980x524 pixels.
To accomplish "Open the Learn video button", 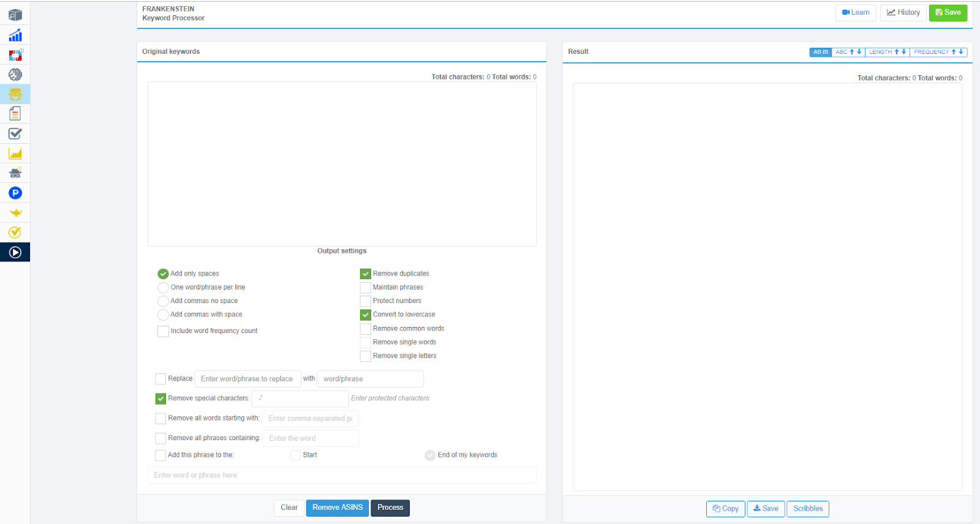I will pyautogui.click(x=856, y=13).
